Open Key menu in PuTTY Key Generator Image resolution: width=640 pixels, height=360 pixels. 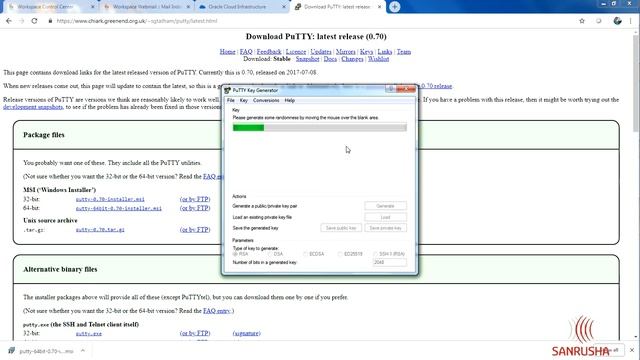[244, 100]
